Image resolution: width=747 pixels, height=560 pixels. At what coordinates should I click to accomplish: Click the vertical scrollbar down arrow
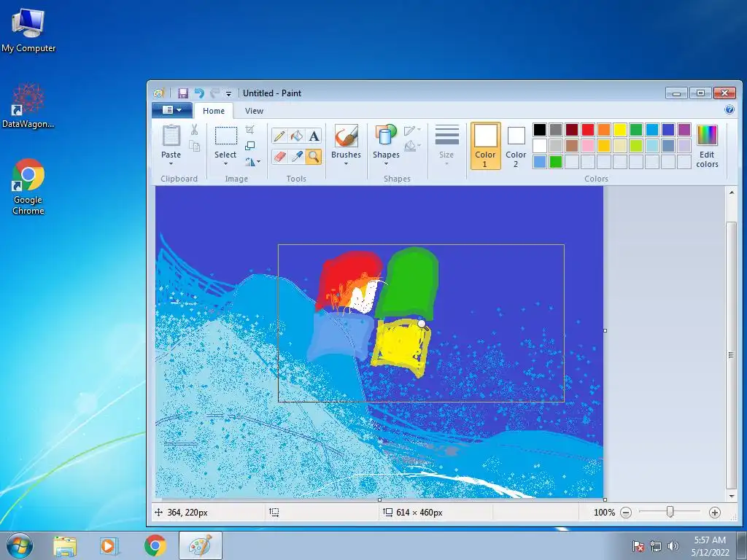(732, 496)
